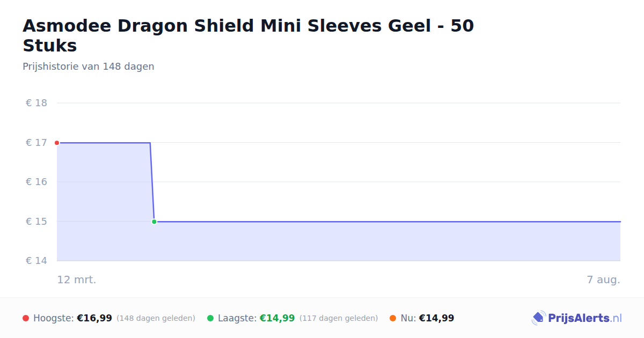The width and height of the screenshot is (644, 338).
Task: Click the red Hoogste legend dot
Action: (26, 318)
